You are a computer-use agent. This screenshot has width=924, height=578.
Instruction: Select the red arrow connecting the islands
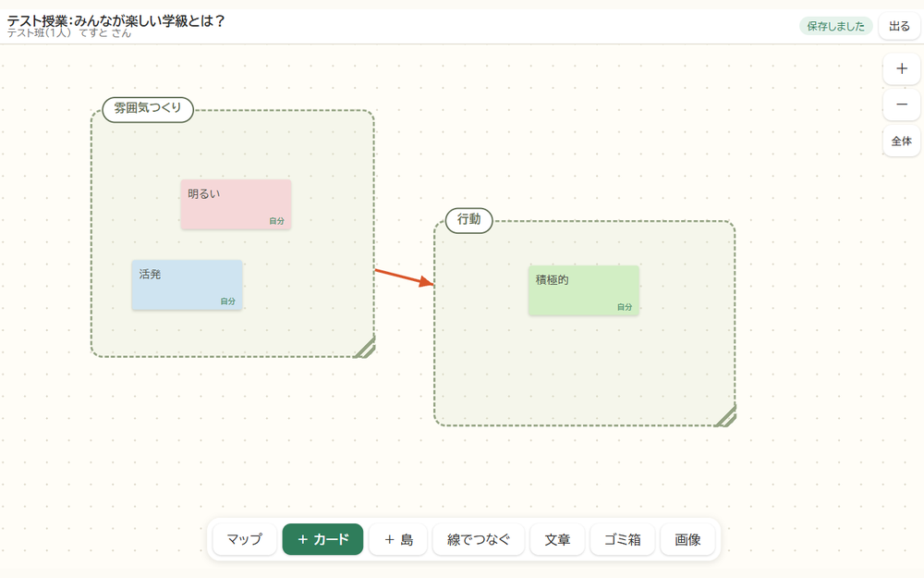405,277
